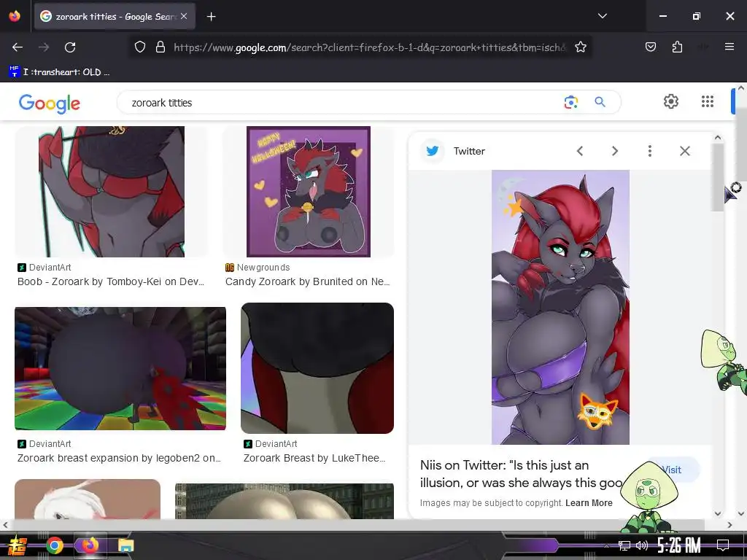Open the 'Zoroark Breast by LukeThee' thumbnail
This screenshot has height=560, width=747.
[317, 368]
